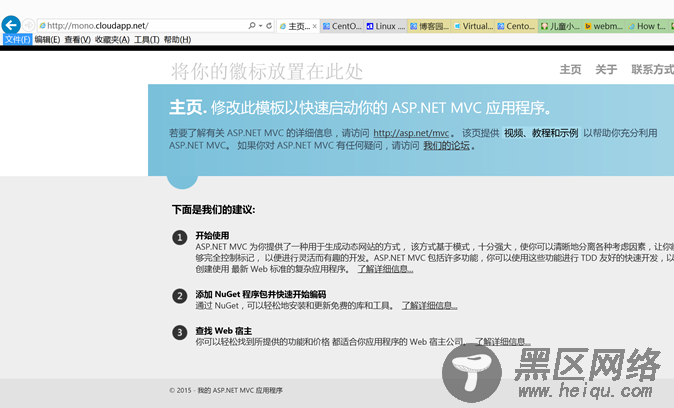Open the 文件(F) menu
Screen dimensions: 674x408
point(18,40)
